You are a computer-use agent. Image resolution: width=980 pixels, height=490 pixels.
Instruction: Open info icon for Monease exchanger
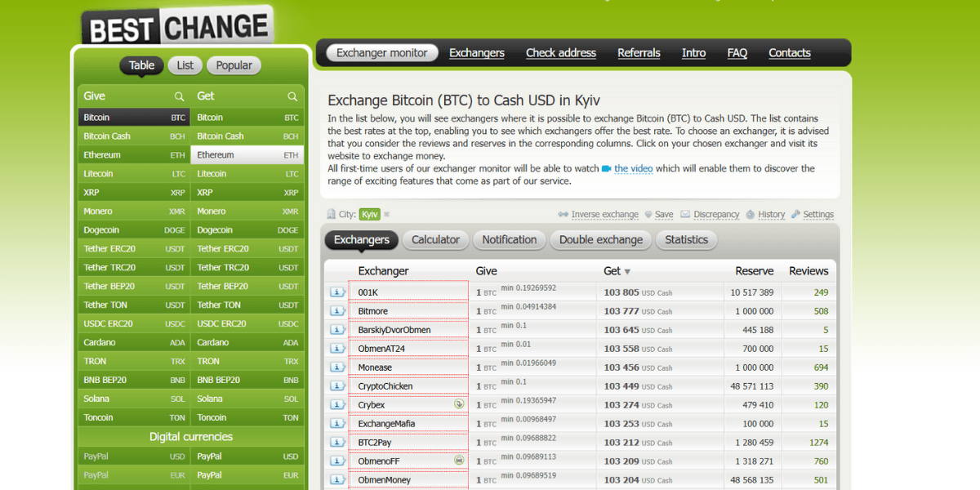click(x=336, y=367)
